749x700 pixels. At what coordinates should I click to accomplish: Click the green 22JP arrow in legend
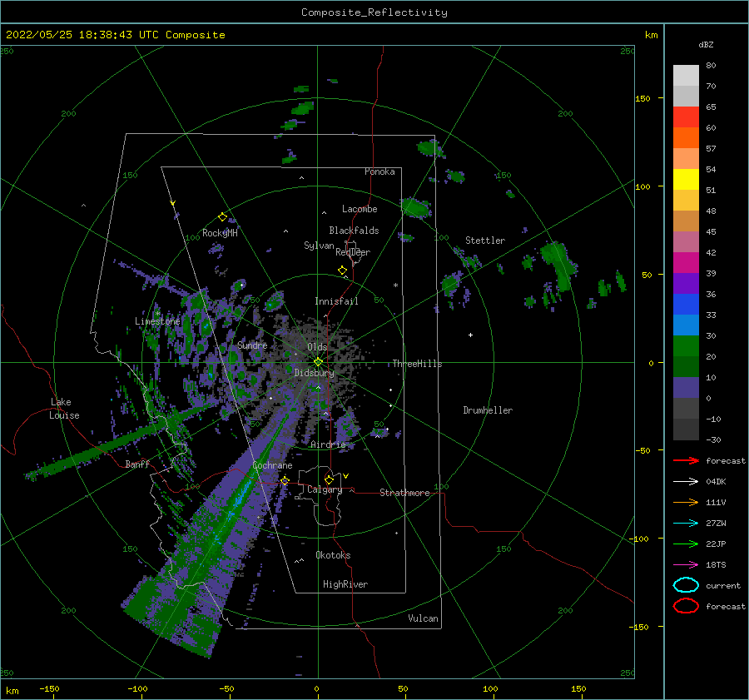[x=686, y=544]
